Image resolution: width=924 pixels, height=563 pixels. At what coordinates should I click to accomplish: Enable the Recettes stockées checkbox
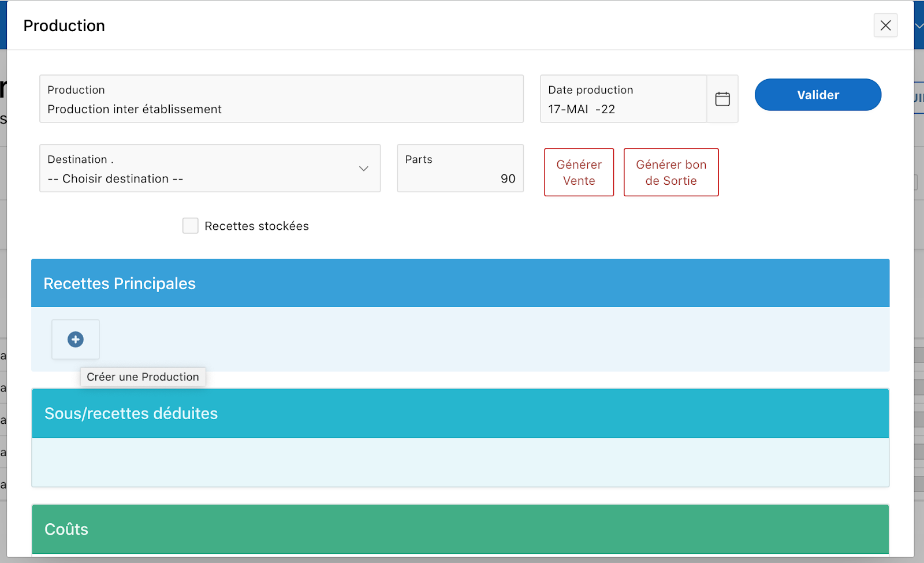(191, 226)
